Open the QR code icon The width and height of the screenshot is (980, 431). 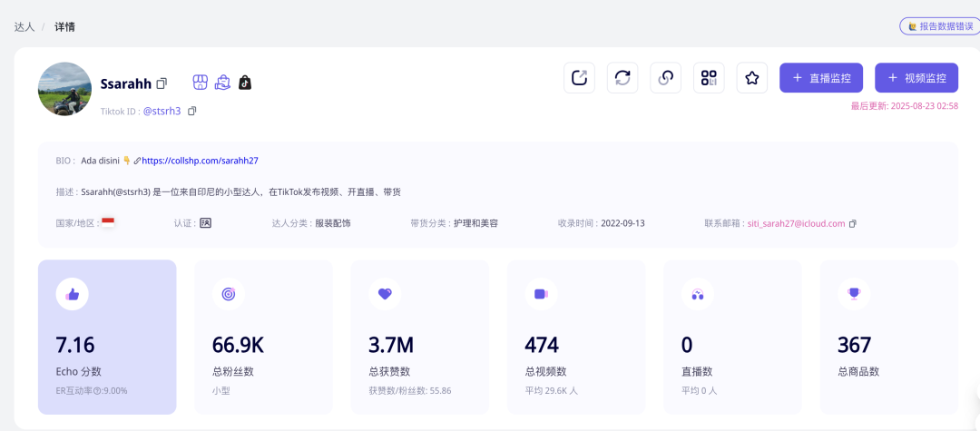click(x=709, y=78)
